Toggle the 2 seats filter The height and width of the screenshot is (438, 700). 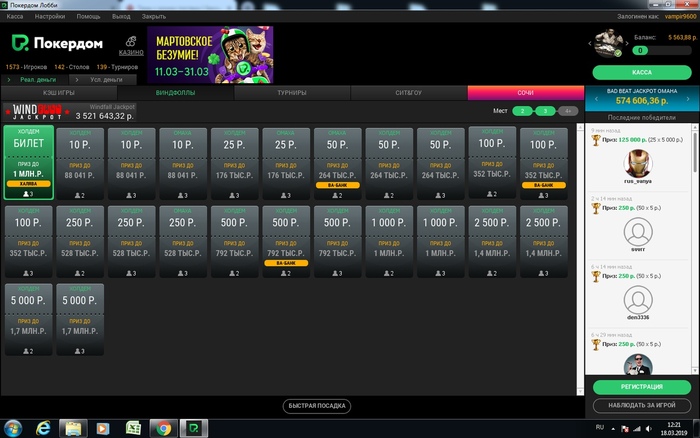pos(523,111)
